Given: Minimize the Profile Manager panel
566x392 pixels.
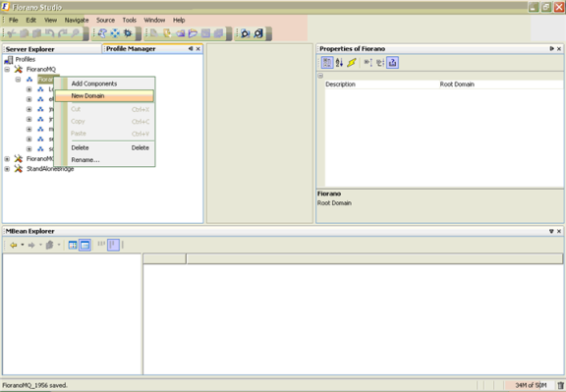Looking at the screenshot, I should 191,48.
